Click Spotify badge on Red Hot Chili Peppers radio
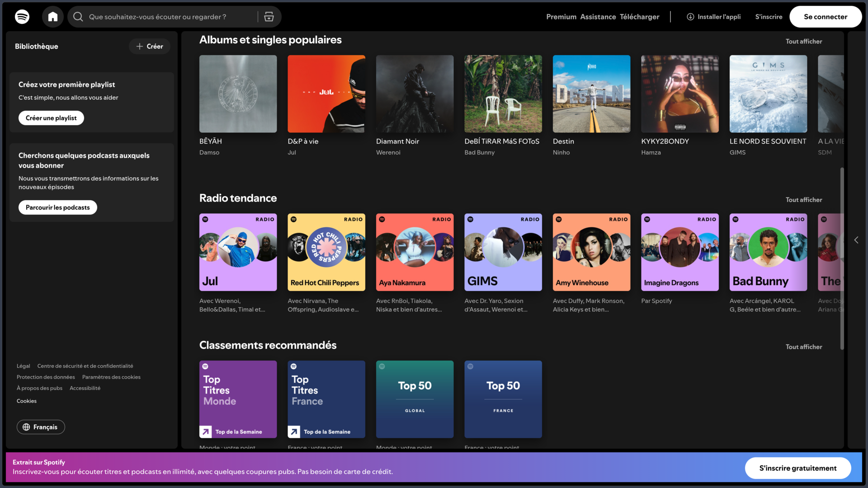The width and height of the screenshot is (868, 488). click(293, 219)
